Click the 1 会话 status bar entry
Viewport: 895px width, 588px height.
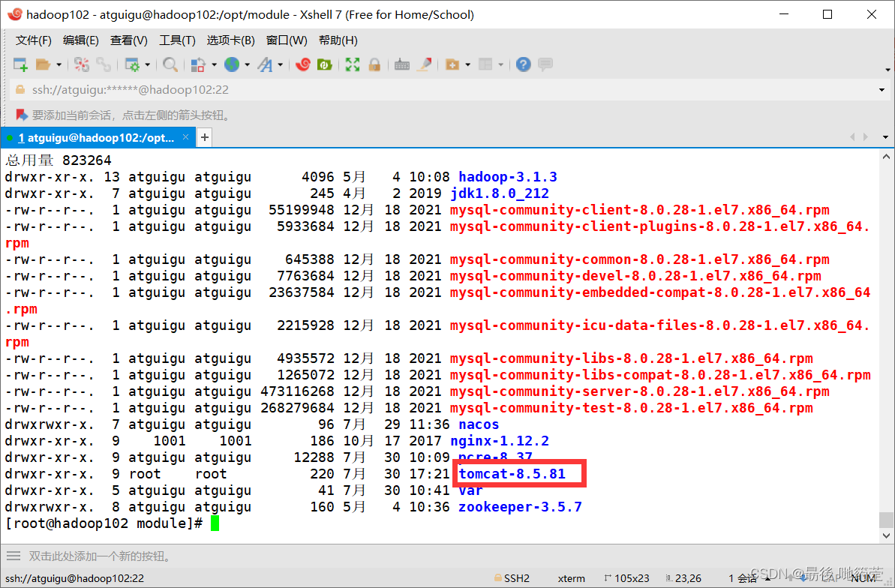coord(741,577)
